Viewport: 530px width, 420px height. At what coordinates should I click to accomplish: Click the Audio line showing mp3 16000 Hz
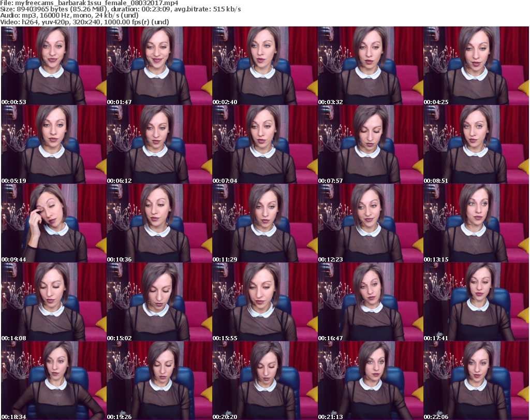click(69, 16)
